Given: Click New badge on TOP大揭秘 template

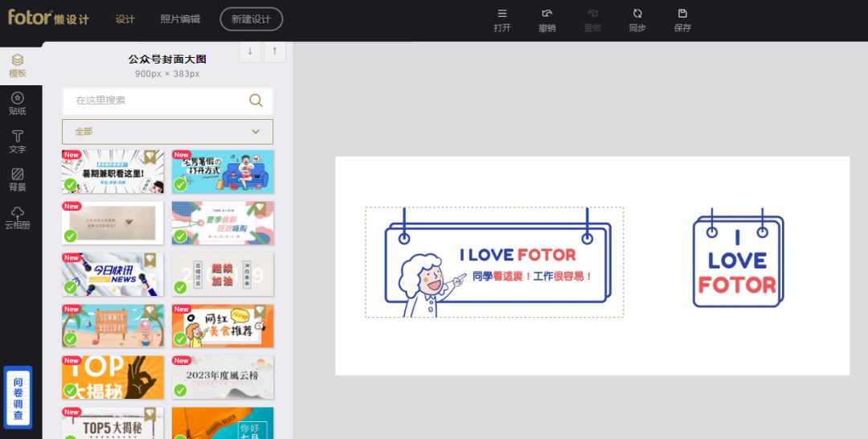Looking at the screenshot, I should 72,360.
